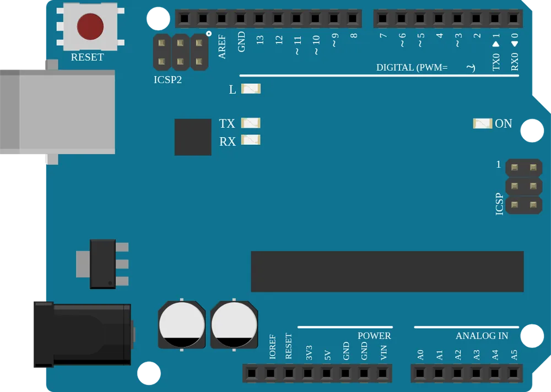
Task: Select digital pin 8 socket
Action: pyautogui.click(x=353, y=18)
